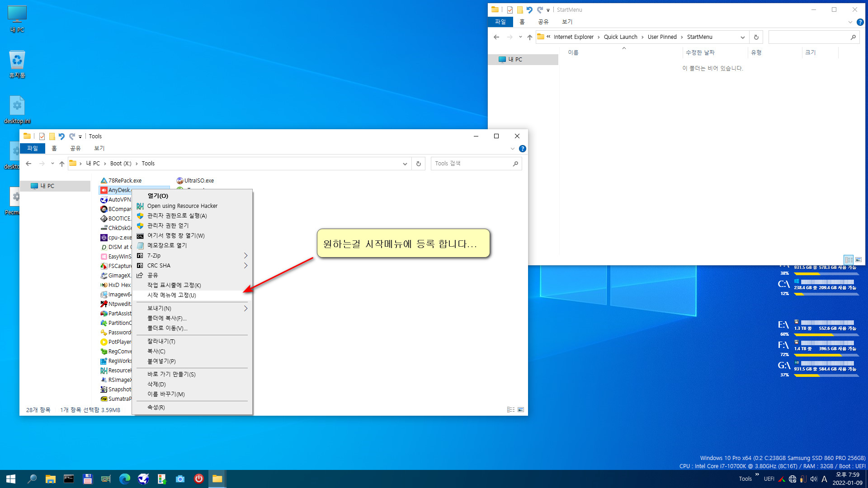Screen dimensions: 868x488
Task: Open the 파일 tab in Tools window
Action: pyautogui.click(x=33, y=148)
